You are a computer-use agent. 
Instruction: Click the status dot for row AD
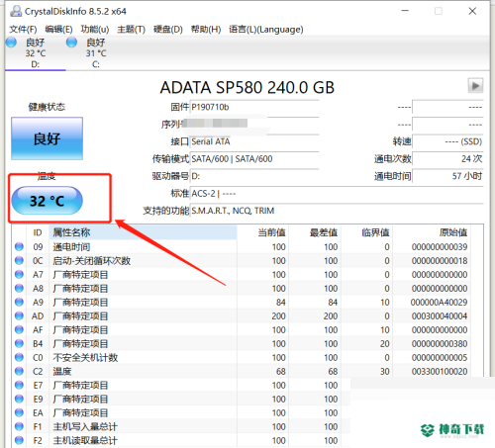[19, 316]
